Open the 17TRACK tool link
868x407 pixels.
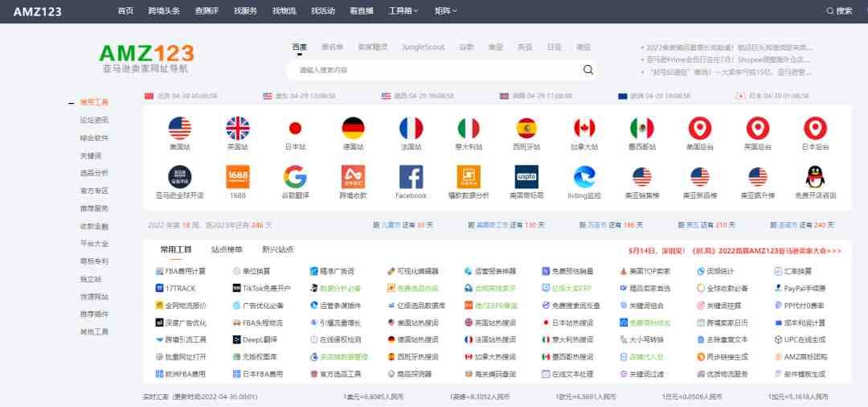175,289
